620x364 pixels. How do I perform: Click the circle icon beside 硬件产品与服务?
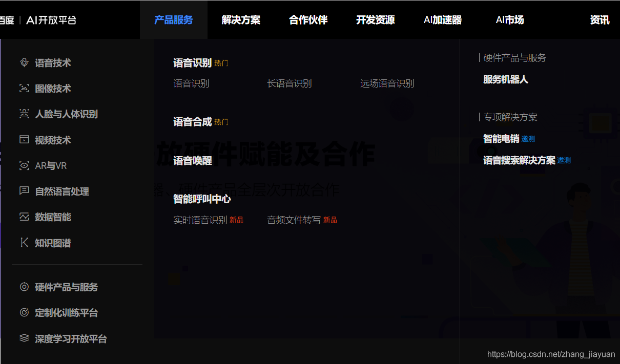[24, 287]
